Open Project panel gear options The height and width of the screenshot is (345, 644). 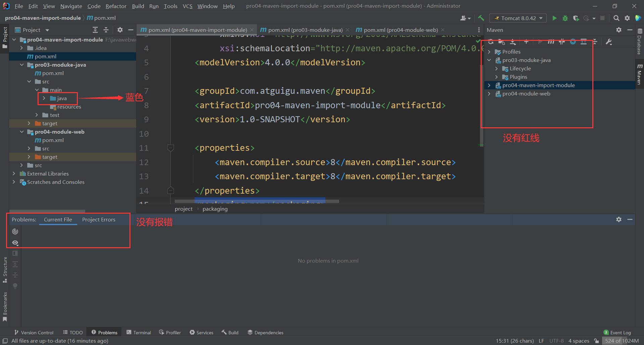pyautogui.click(x=120, y=30)
